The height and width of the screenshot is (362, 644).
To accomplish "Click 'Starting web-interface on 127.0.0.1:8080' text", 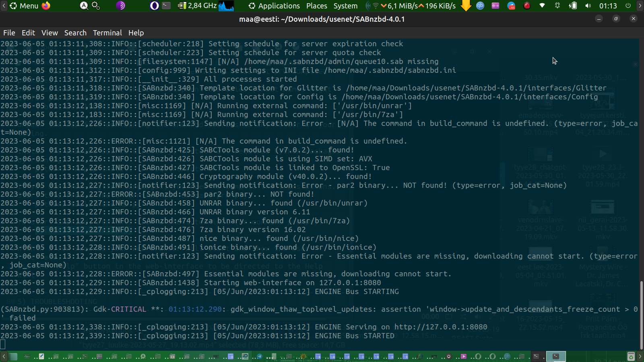I will coord(293,283).
